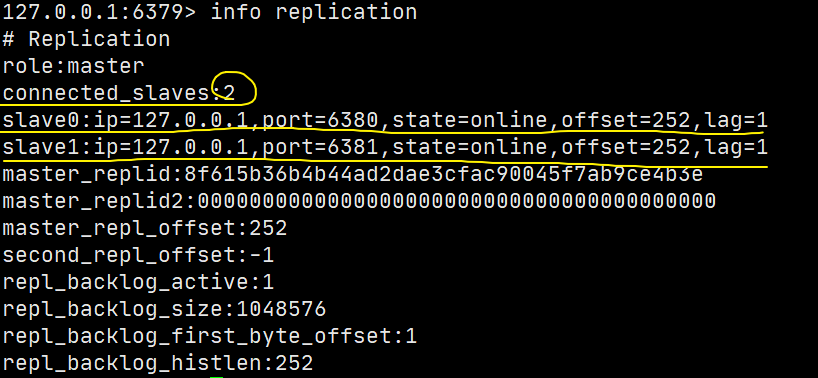
Task: Click the 'master_repl_offset:252' line
Action: (145, 228)
